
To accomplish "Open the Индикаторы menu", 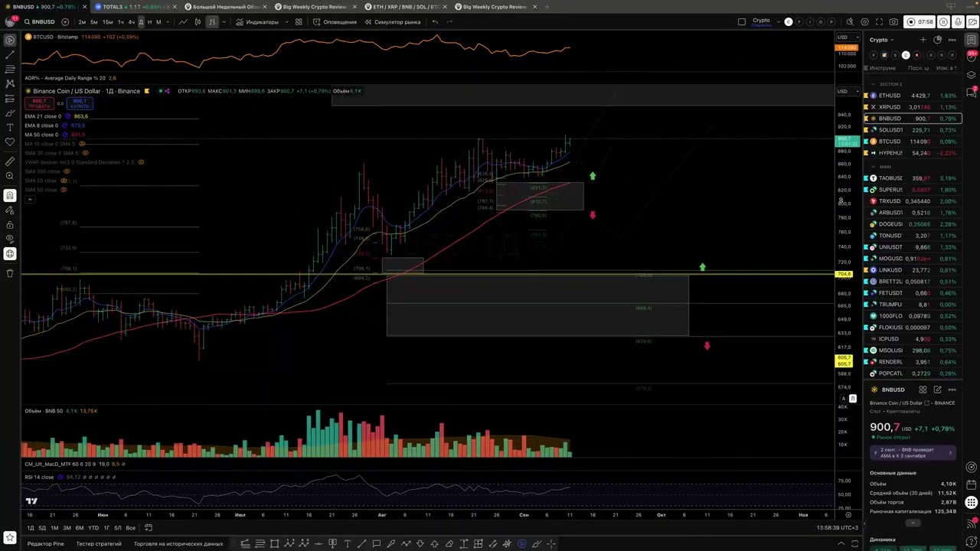I will 257,22.
